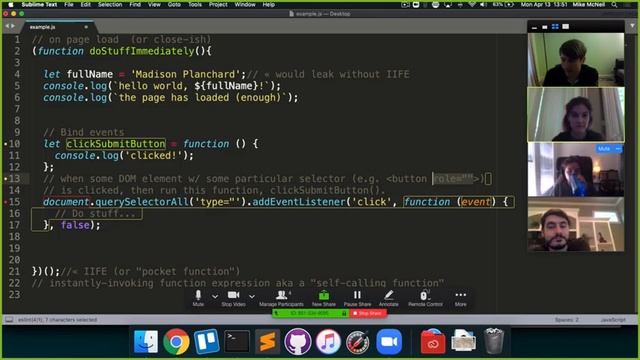Go to previous tab with left arrow
The height and width of the screenshot is (360, 640).
[7, 26]
